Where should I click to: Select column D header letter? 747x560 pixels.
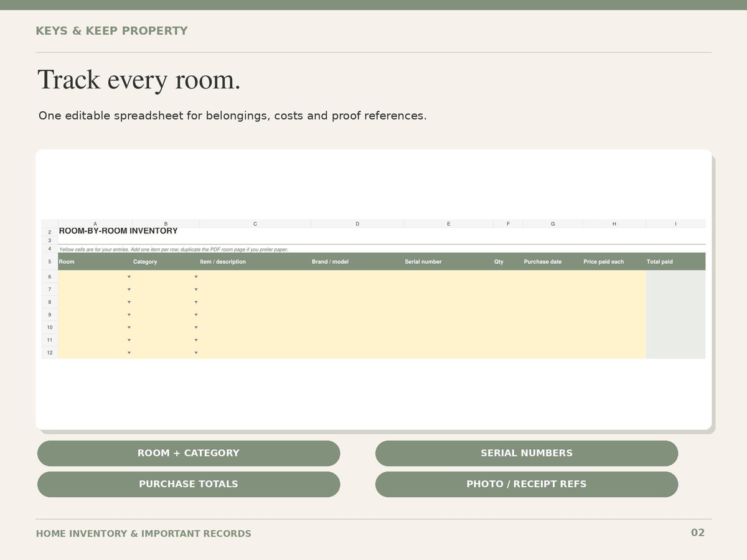(x=357, y=224)
